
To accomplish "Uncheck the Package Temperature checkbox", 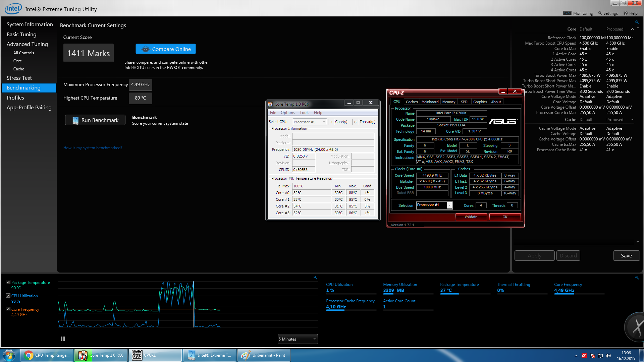I will point(8,283).
